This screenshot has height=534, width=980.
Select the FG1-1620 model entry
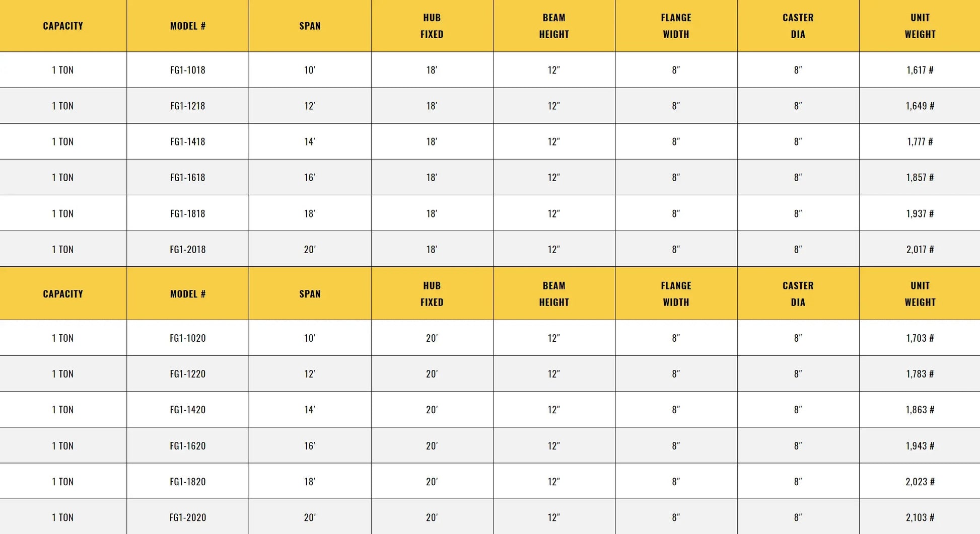187,446
